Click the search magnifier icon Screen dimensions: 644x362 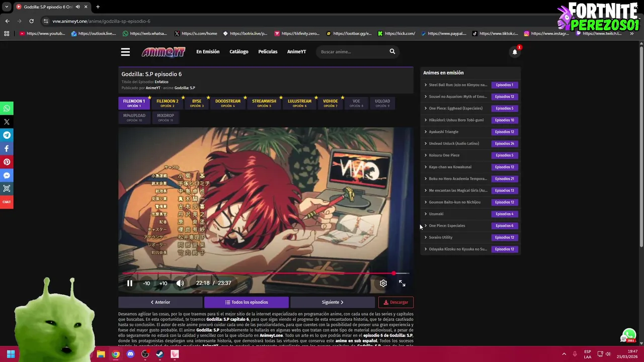click(x=392, y=51)
